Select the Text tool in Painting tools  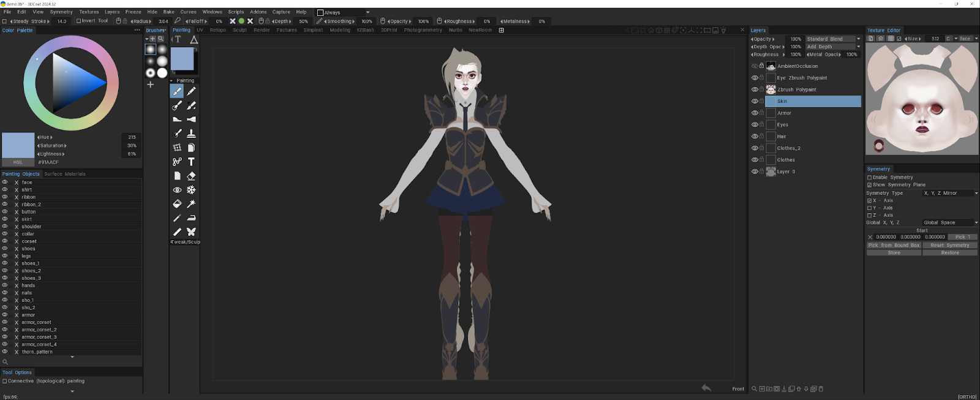coord(191,162)
